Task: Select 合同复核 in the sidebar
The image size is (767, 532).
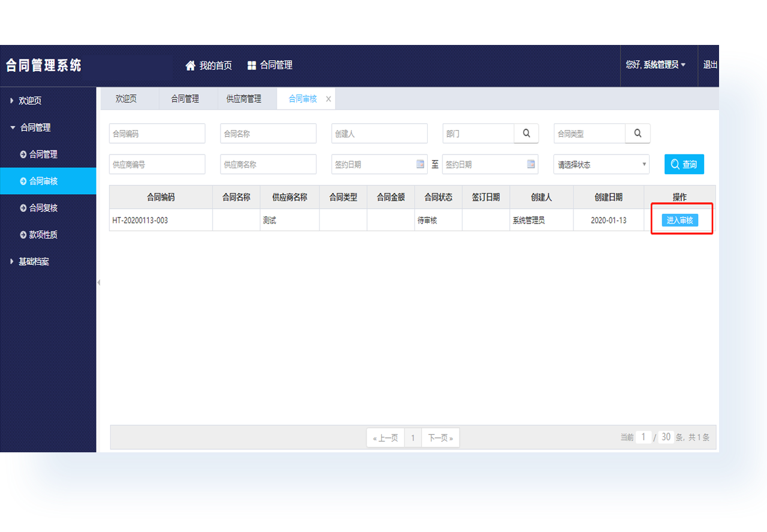Action: [43, 208]
